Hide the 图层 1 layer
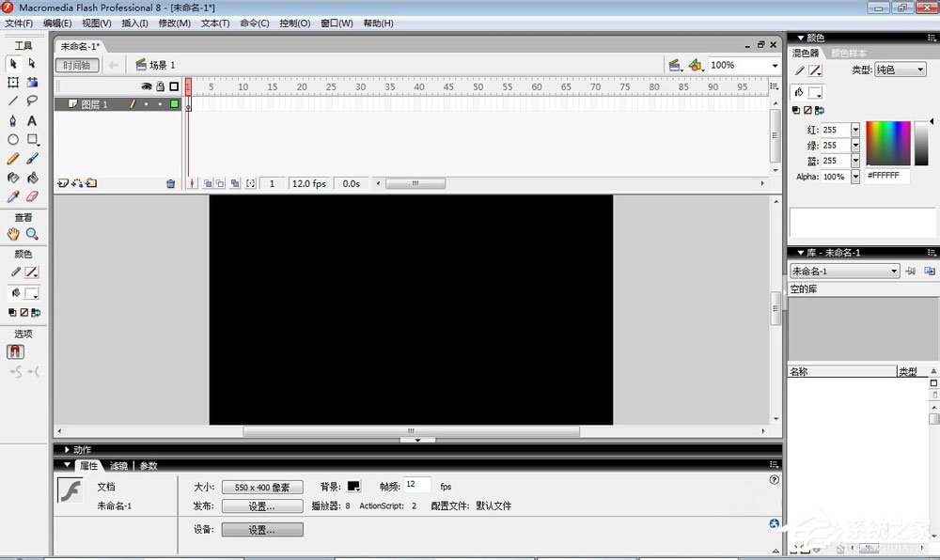The height and width of the screenshot is (560, 940). click(146, 104)
